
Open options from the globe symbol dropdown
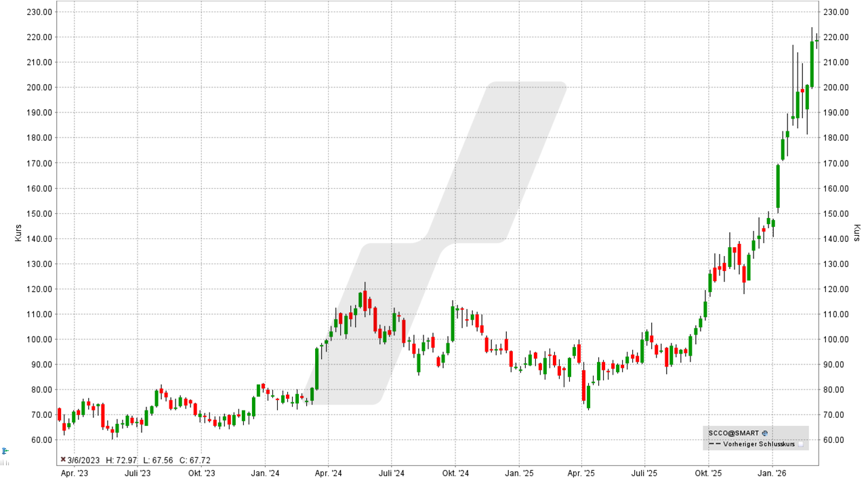click(764, 433)
